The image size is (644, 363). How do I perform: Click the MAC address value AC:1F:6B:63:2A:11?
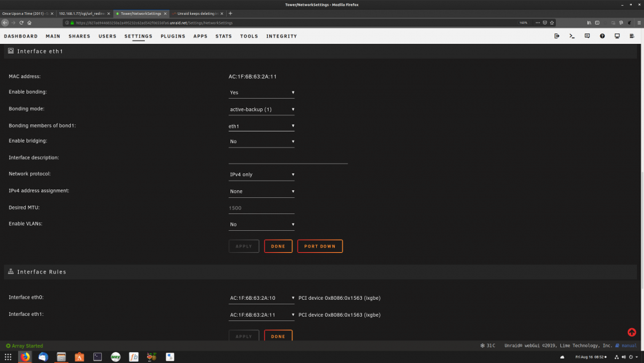point(252,77)
